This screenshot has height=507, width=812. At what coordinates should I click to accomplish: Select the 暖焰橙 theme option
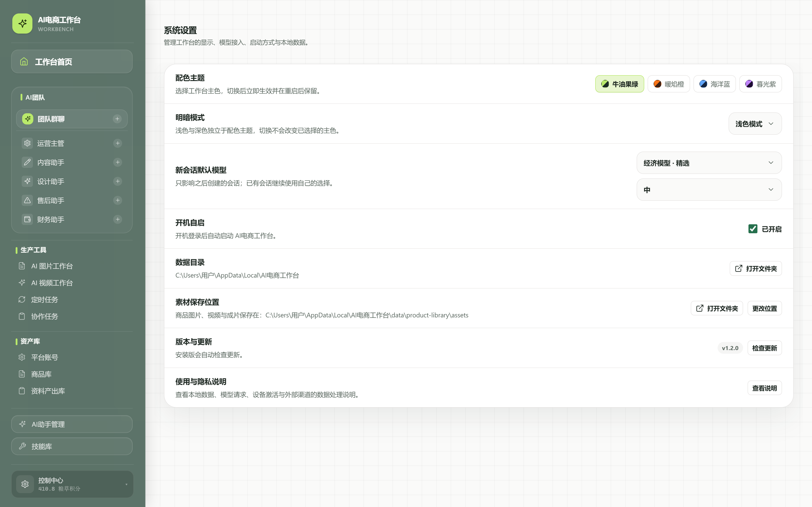(x=669, y=84)
